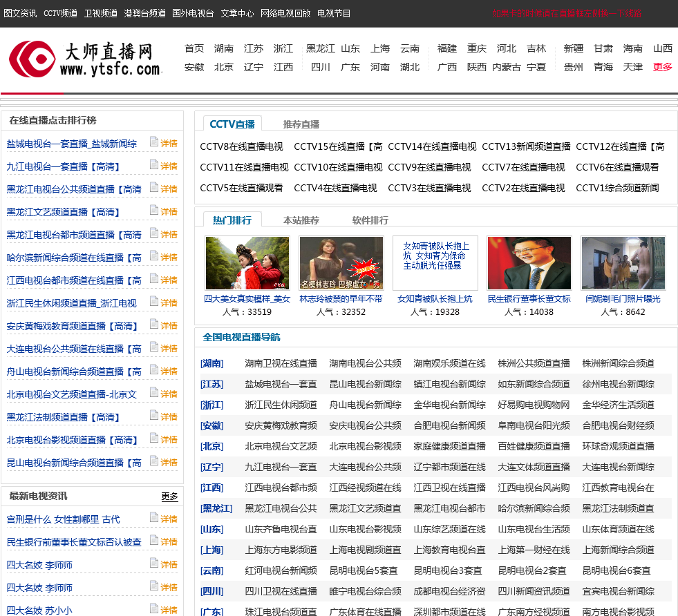Click 更多 next to 最新电视资讯

169,497
